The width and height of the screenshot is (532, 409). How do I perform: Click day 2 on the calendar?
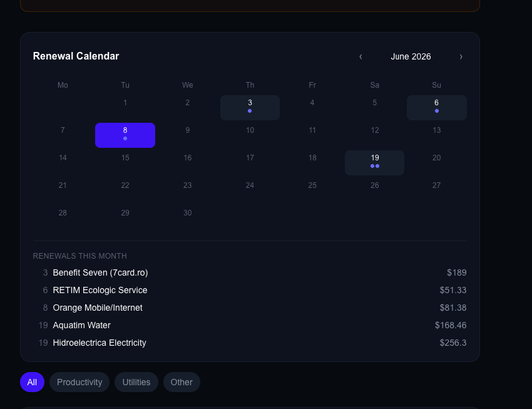click(188, 108)
